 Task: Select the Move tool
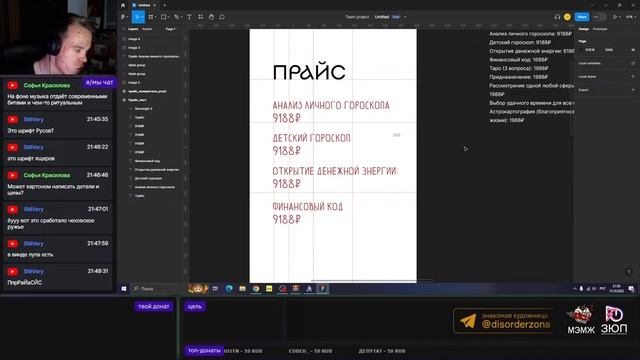tap(137, 17)
